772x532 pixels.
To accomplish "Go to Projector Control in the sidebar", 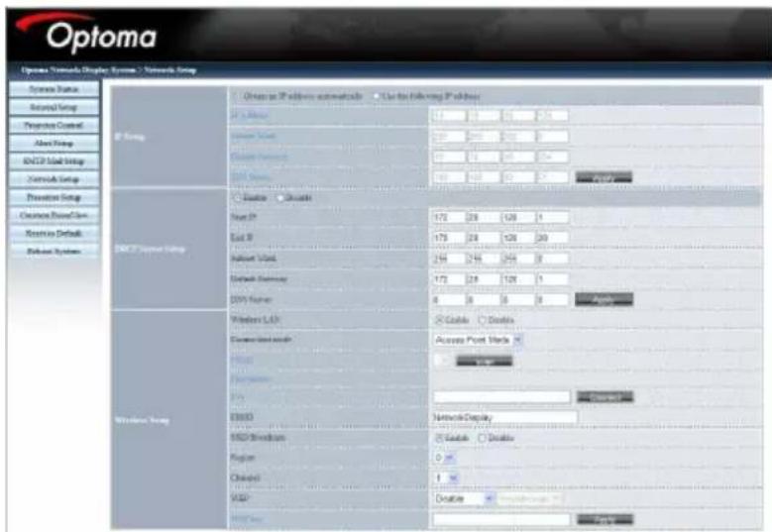I will 55,125.
